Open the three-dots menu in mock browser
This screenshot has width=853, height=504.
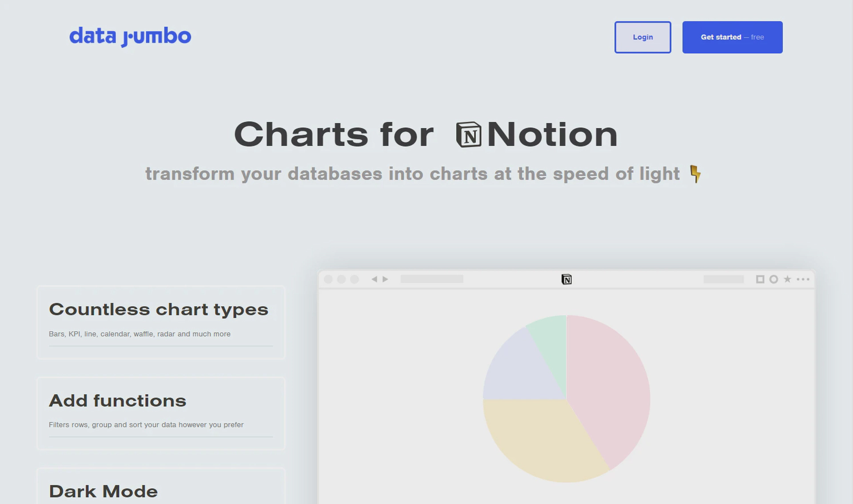click(x=803, y=279)
